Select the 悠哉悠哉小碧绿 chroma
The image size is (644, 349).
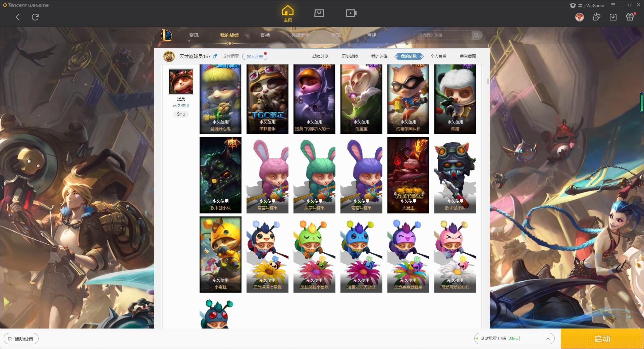[314, 255]
